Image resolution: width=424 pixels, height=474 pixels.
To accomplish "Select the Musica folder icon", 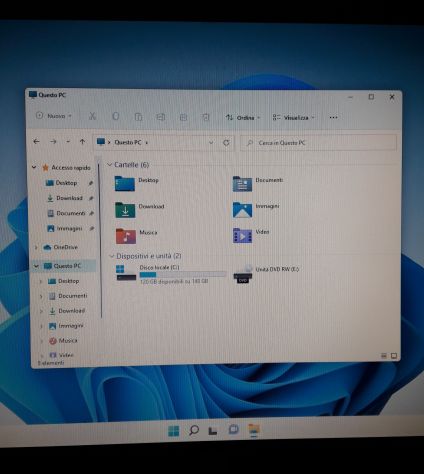I will point(126,236).
